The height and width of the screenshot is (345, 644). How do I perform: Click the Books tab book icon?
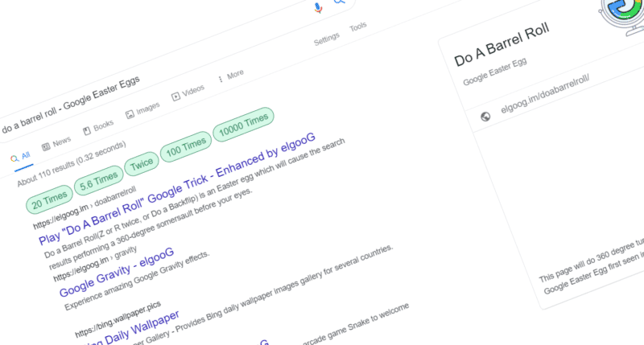(x=87, y=131)
